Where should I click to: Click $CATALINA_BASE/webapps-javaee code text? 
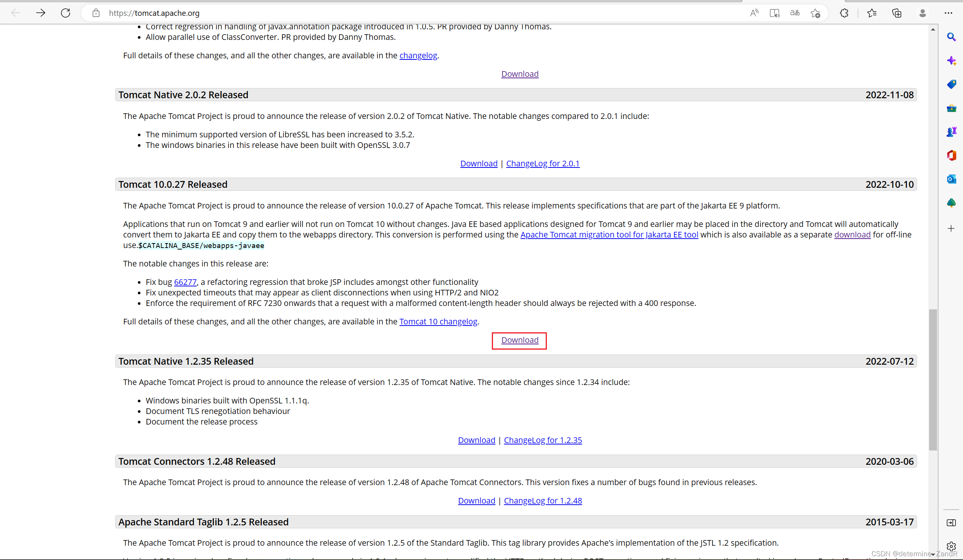[201, 246]
